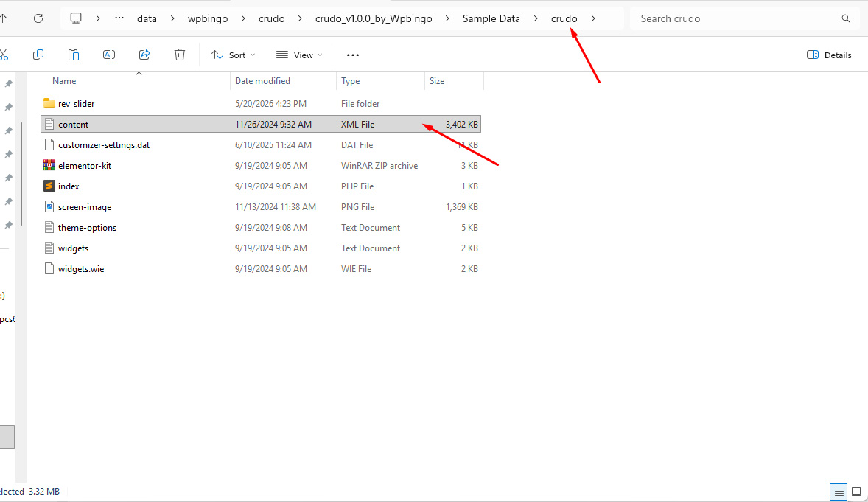The height and width of the screenshot is (502, 868).
Task: Switch to large thumbnails view icon
Action: (x=856, y=492)
